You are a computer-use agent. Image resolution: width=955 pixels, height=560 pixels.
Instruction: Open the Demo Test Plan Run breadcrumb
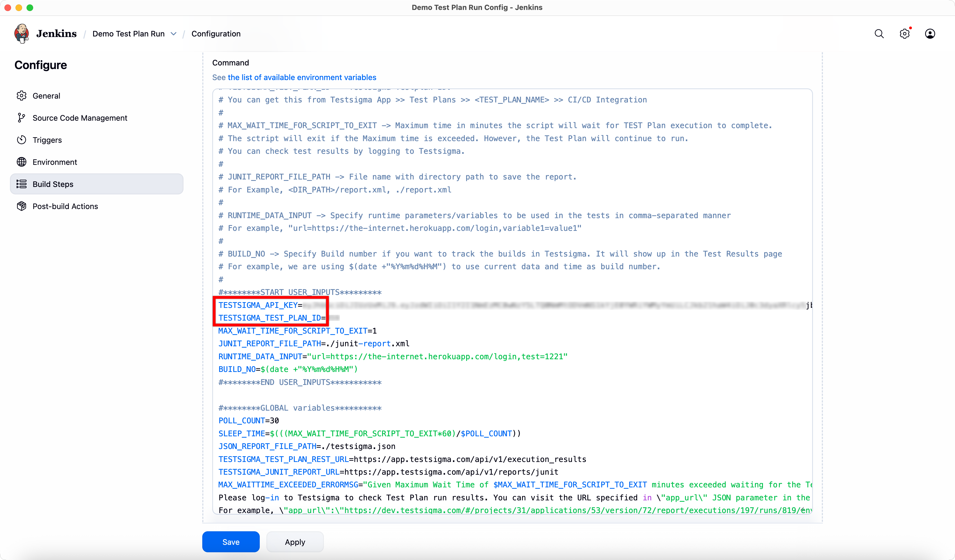129,34
